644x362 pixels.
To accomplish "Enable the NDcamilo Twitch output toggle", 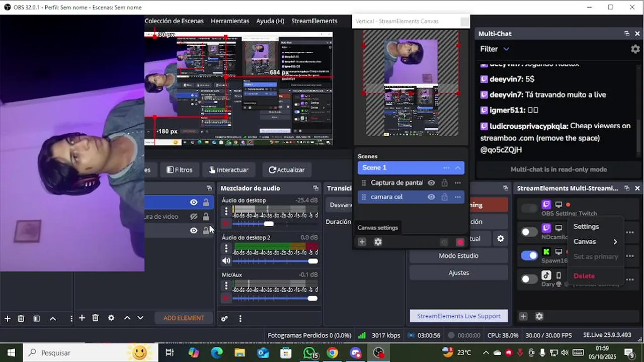I will tap(529, 232).
